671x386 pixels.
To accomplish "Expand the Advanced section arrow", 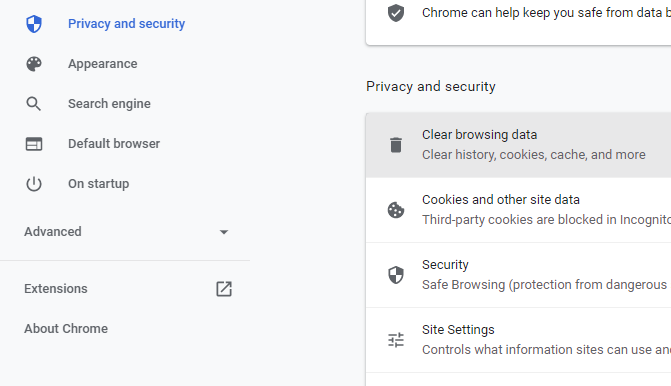I will coord(224,232).
